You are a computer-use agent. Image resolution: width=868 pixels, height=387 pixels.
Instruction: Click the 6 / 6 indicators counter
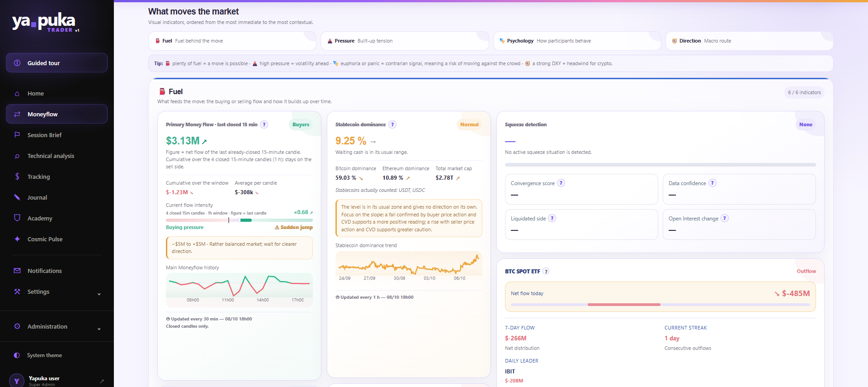click(x=804, y=92)
